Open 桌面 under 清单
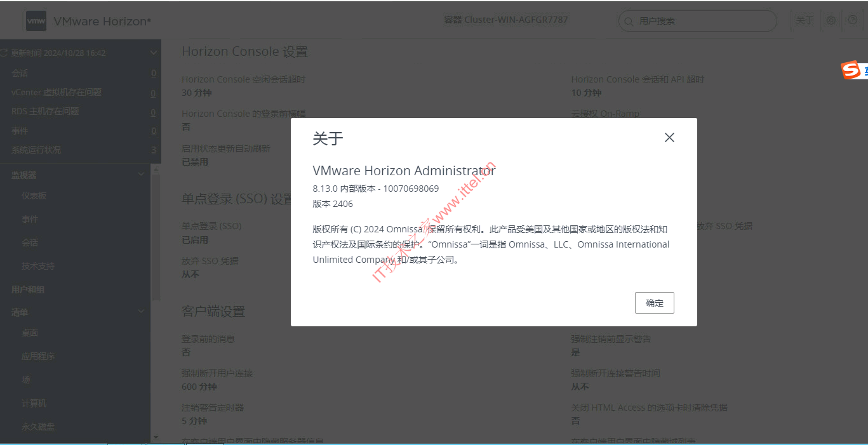The image size is (868, 445). [30, 333]
